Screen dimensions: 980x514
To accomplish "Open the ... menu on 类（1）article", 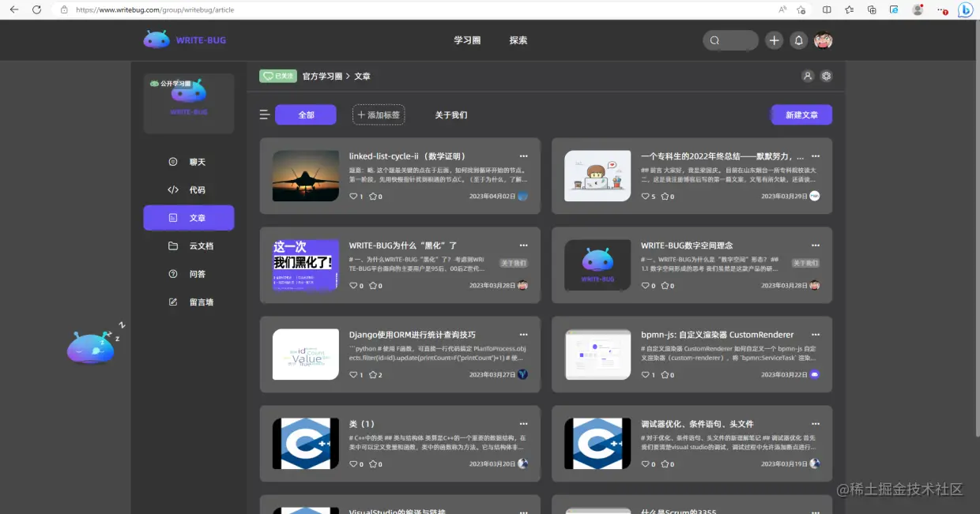I will point(523,423).
